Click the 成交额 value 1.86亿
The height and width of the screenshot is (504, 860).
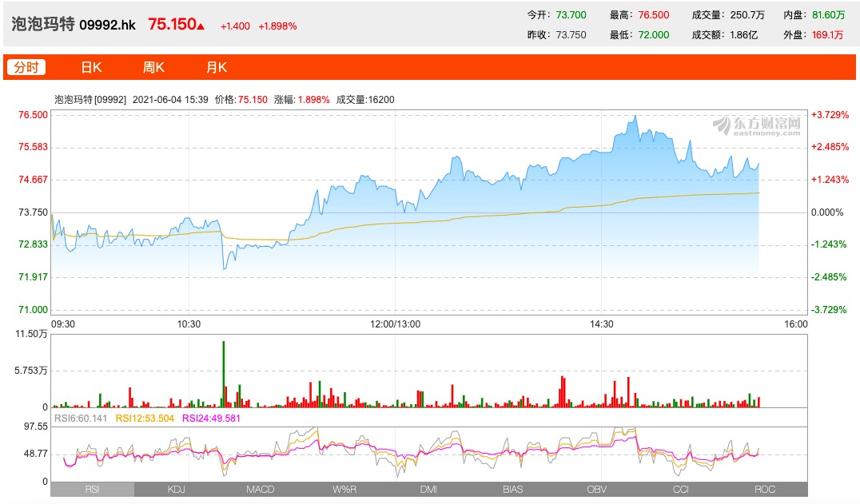point(744,34)
